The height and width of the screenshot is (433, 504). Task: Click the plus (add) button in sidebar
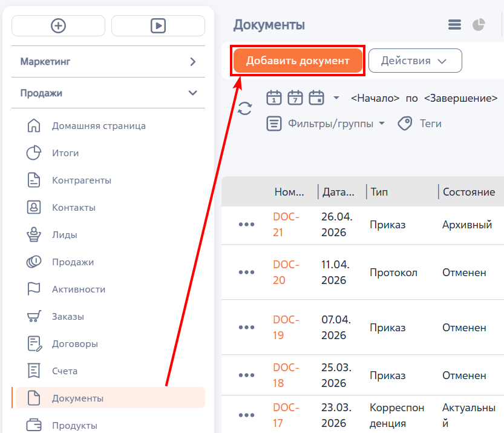tap(58, 25)
